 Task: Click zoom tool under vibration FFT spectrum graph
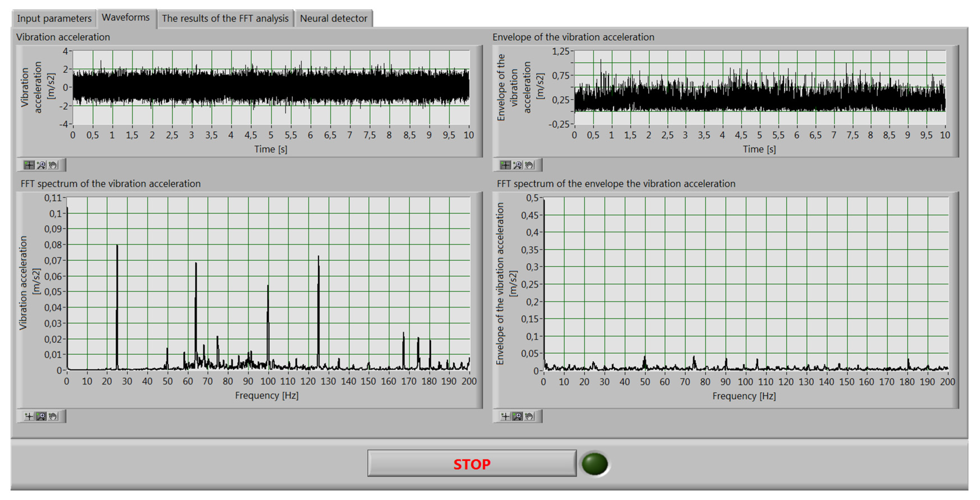click(41, 416)
